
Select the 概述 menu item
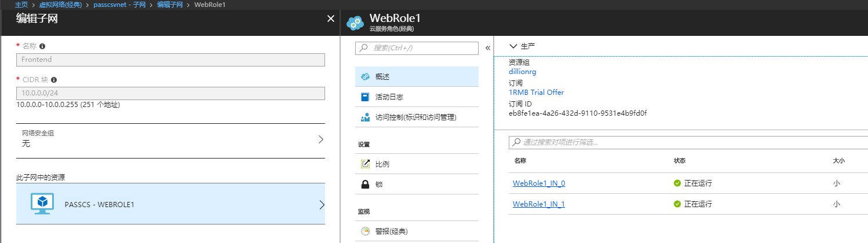click(417, 76)
